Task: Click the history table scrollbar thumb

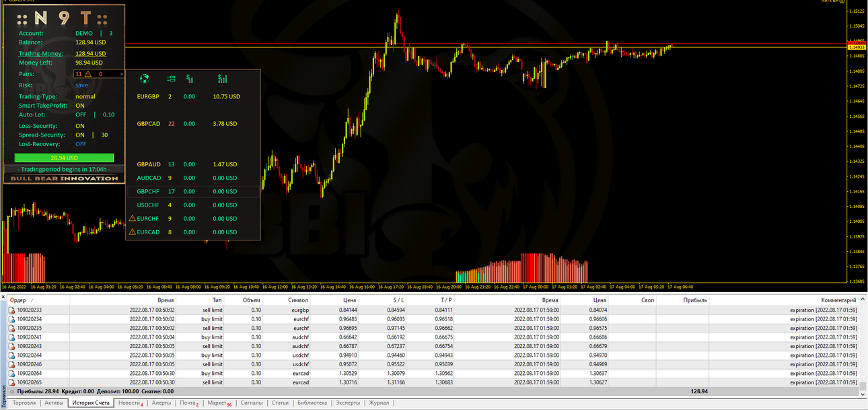Action: 863,386
